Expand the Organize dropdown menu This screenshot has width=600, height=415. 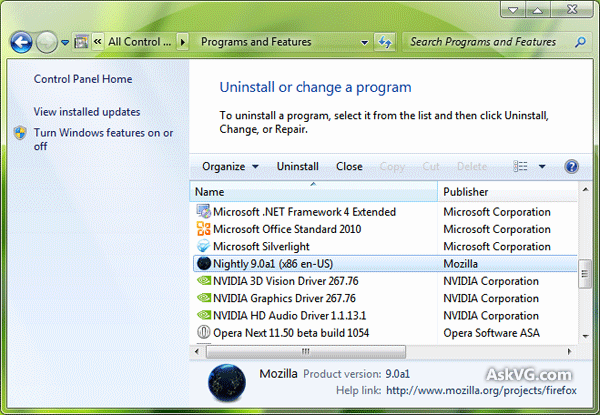pos(230,166)
